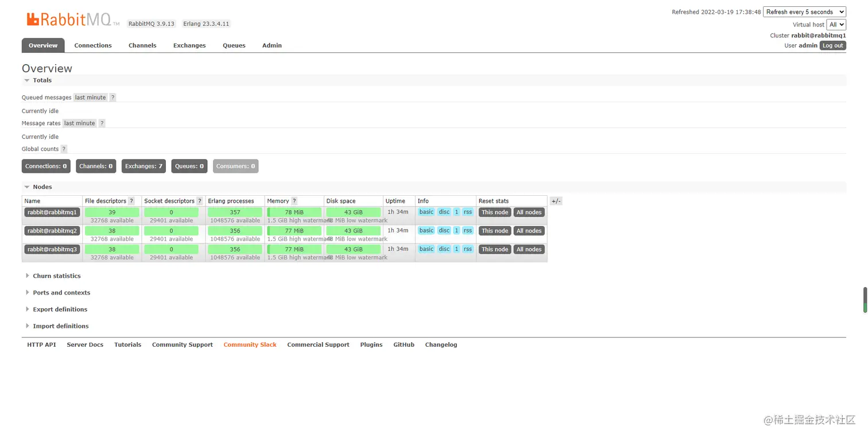
Task: Change Message rates last minute range
Action: [x=80, y=123]
